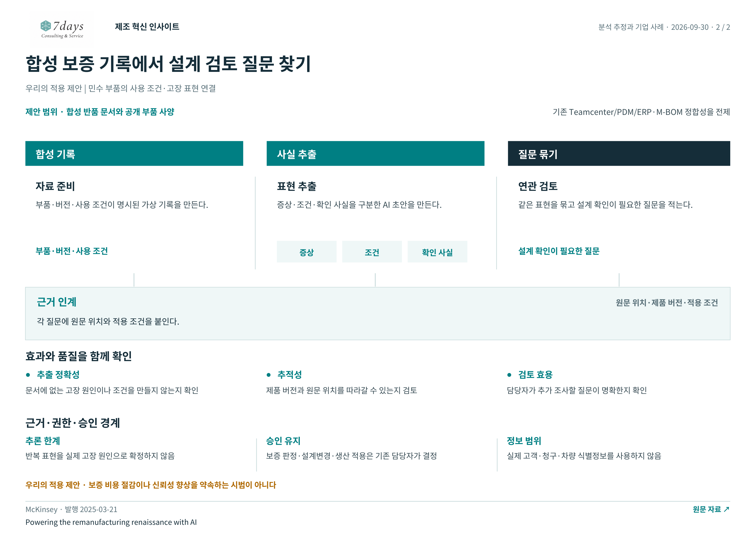Screen dimensions: 756x535
Task: Click the 제안 범위 teal scope line
Action: click(x=100, y=112)
